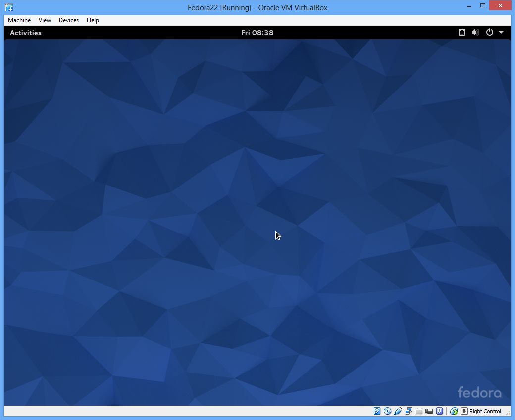Minimize the VirtualBox window
Screen dimensions: 515x420
[x=469, y=6]
